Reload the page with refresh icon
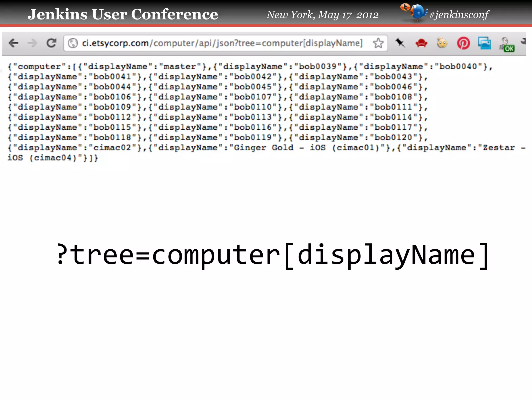Image resolution: width=532 pixels, height=399 pixels. pos(51,43)
